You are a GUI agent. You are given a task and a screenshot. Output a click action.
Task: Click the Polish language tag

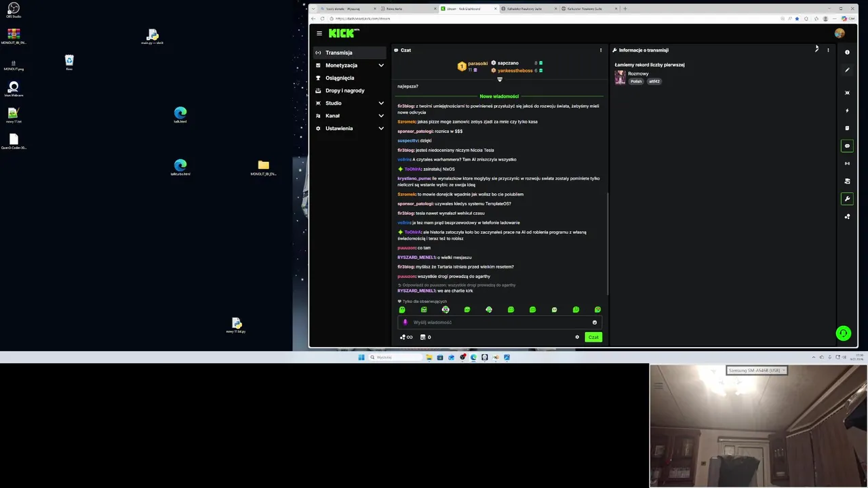(x=636, y=81)
